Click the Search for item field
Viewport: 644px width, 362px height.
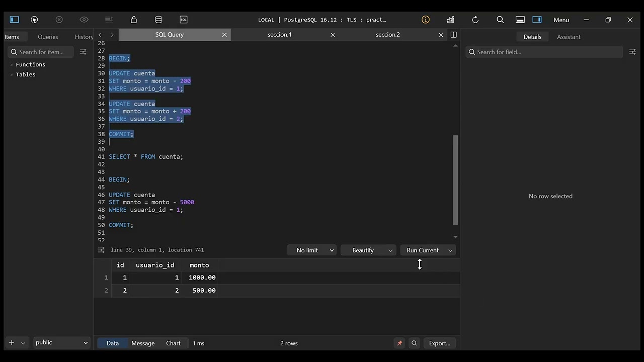[x=40, y=52]
